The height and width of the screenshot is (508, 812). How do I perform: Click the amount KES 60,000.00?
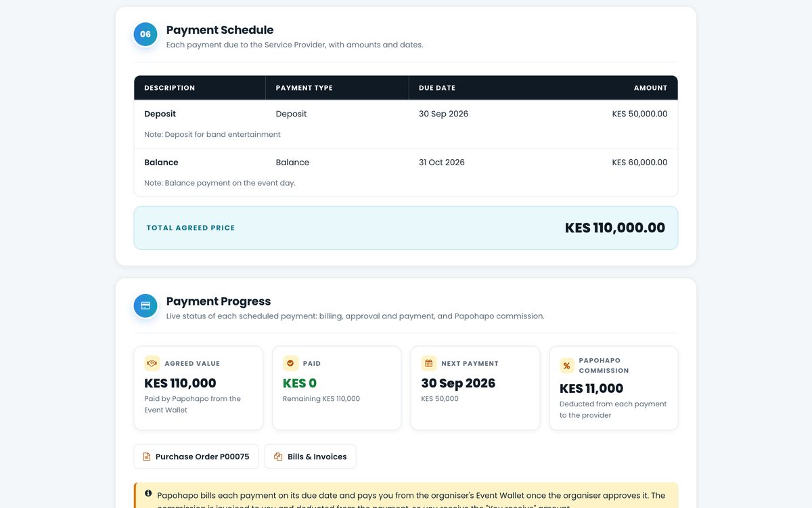tap(639, 163)
